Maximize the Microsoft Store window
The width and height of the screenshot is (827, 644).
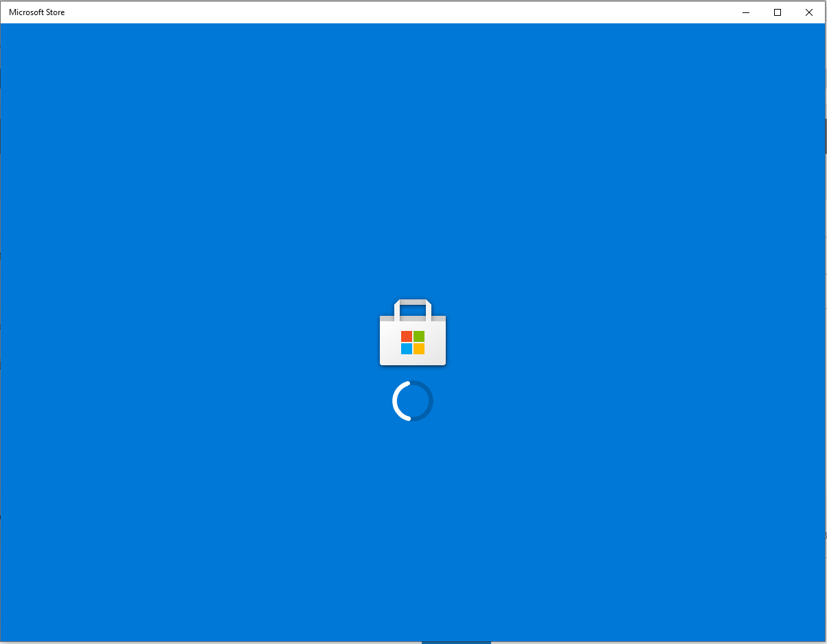tap(778, 12)
